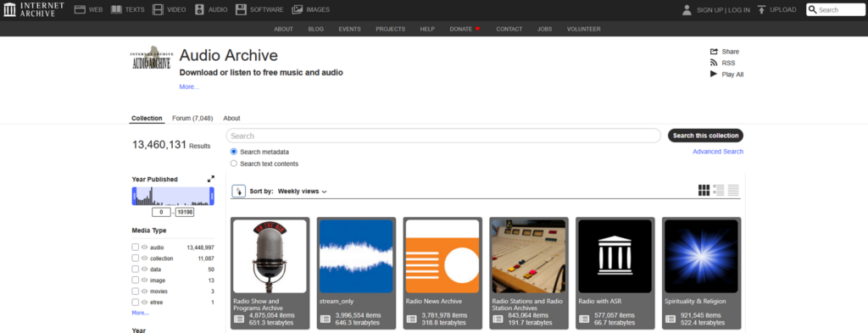Click the top search magnifier icon
Screen dimensions: 868x333
[x=813, y=10]
